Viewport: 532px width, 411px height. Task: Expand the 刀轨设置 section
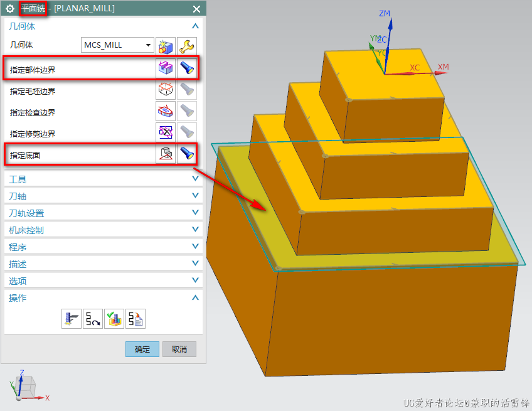coord(195,213)
